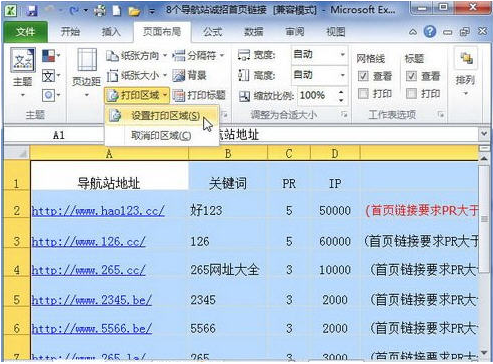This screenshot has width=493, height=364.
Task: Click the Save icon in quick access toolbar
Action: [x=32, y=10]
